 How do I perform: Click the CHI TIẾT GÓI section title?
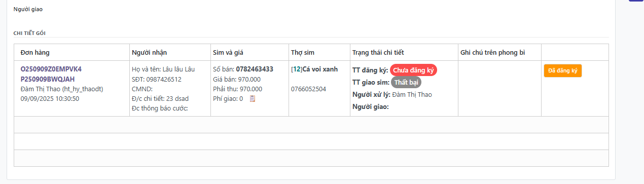pyautogui.click(x=30, y=33)
